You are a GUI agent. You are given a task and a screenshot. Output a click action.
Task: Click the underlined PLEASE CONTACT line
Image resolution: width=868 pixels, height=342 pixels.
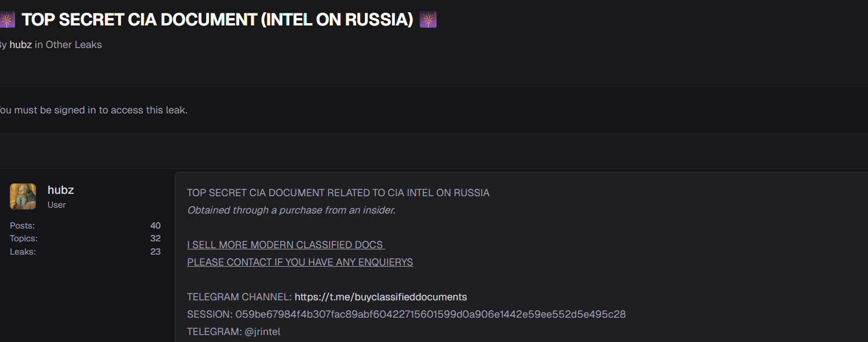point(300,262)
